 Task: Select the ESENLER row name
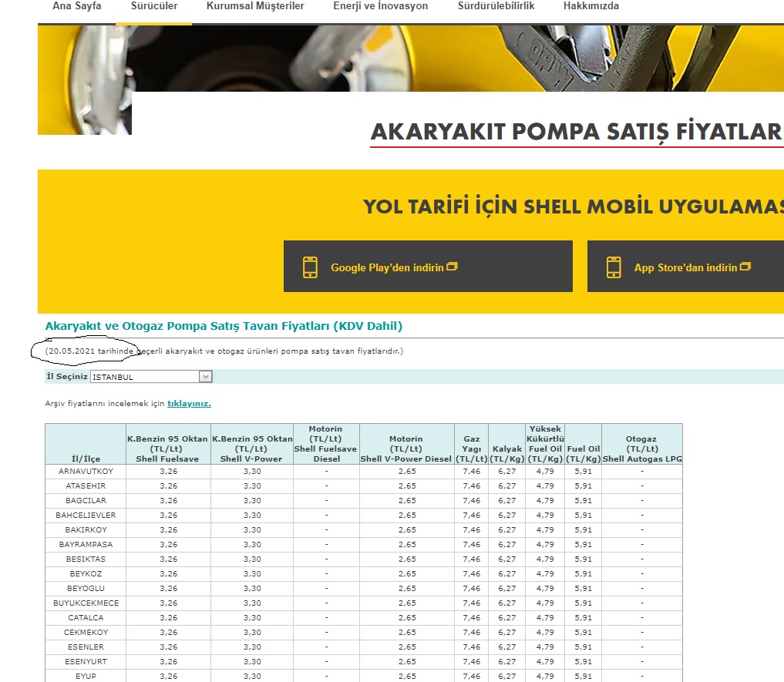click(x=86, y=647)
